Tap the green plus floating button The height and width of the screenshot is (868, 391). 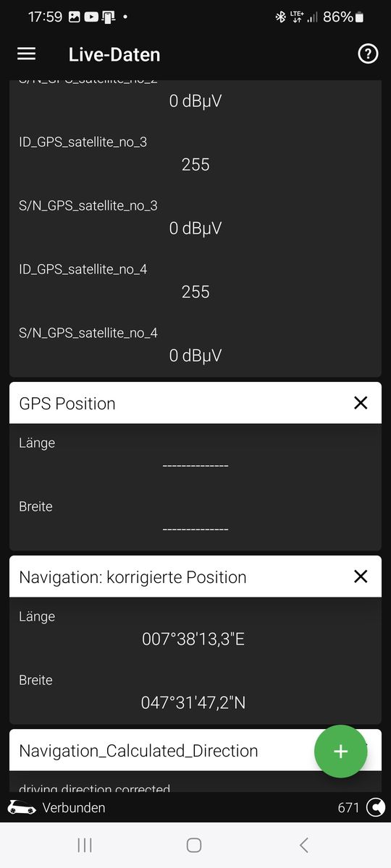tap(341, 752)
